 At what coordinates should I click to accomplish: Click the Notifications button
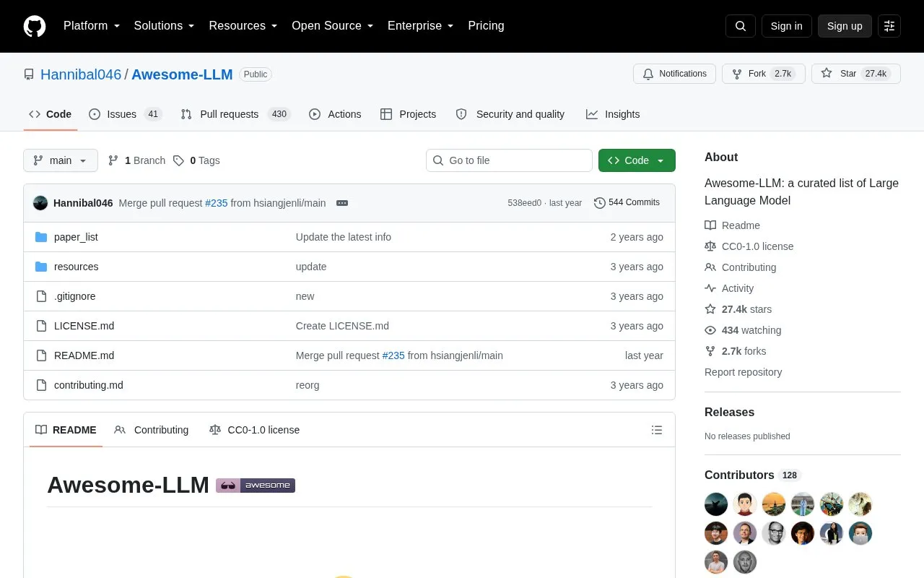674,74
